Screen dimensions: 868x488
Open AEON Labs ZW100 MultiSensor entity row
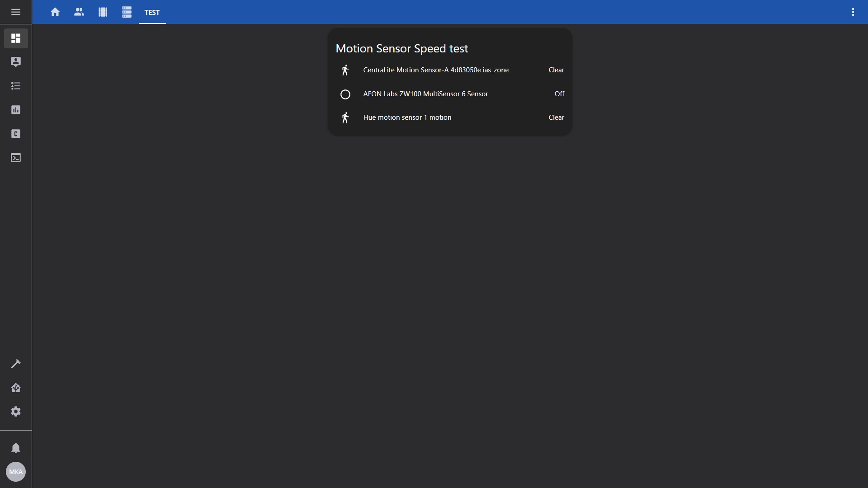(425, 94)
